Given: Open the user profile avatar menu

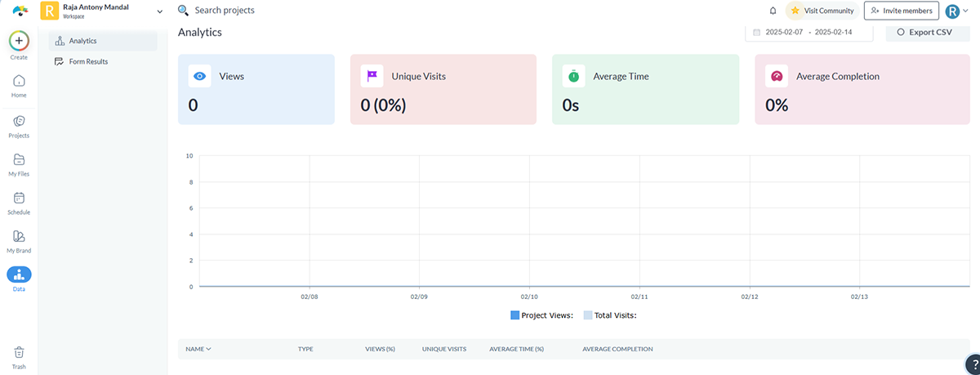Looking at the screenshot, I should coord(952,11).
